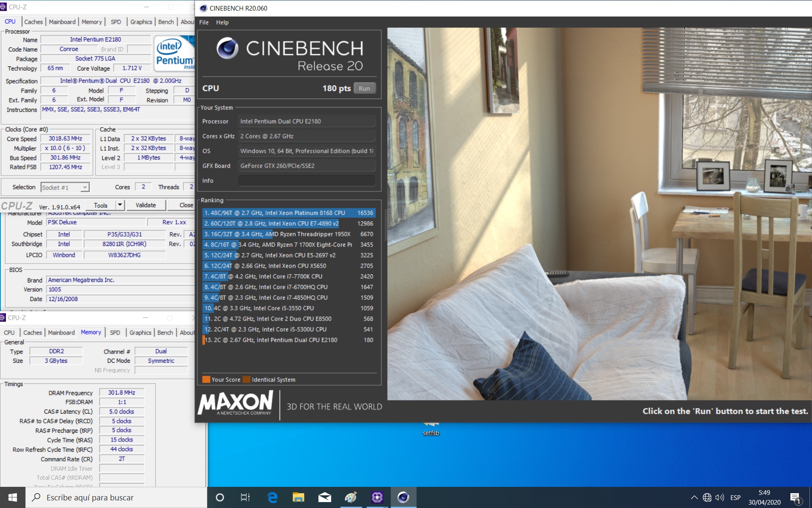The width and height of the screenshot is (812, 508).
Task: Select SPD tab in lower CPU-Z window
Action: 115,333
